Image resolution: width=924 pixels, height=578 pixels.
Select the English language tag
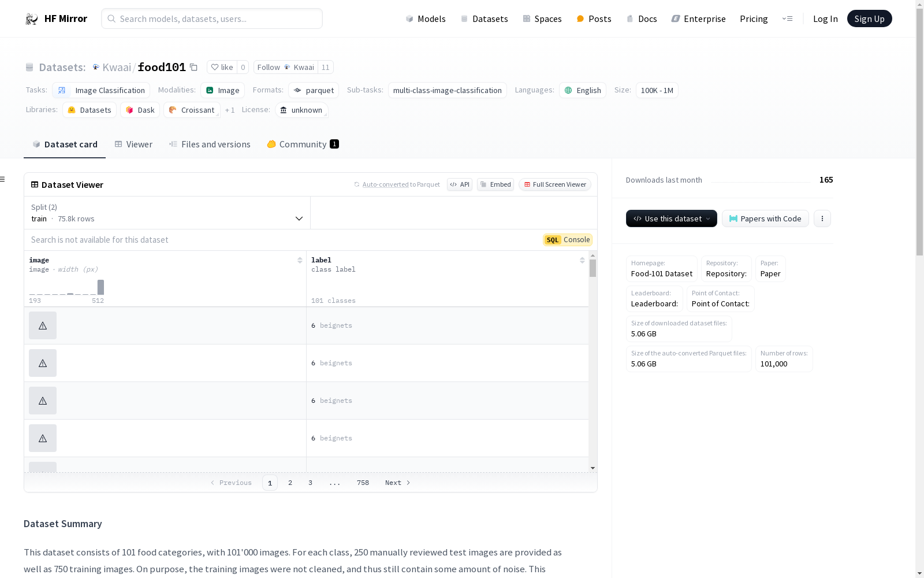(x=583, y=90)
